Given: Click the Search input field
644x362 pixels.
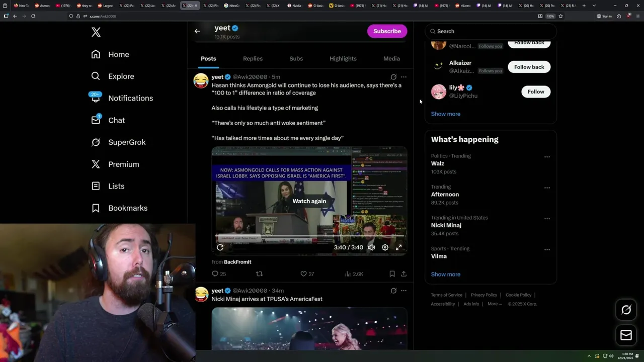Looking at the screenshot, I should [491, 31].
